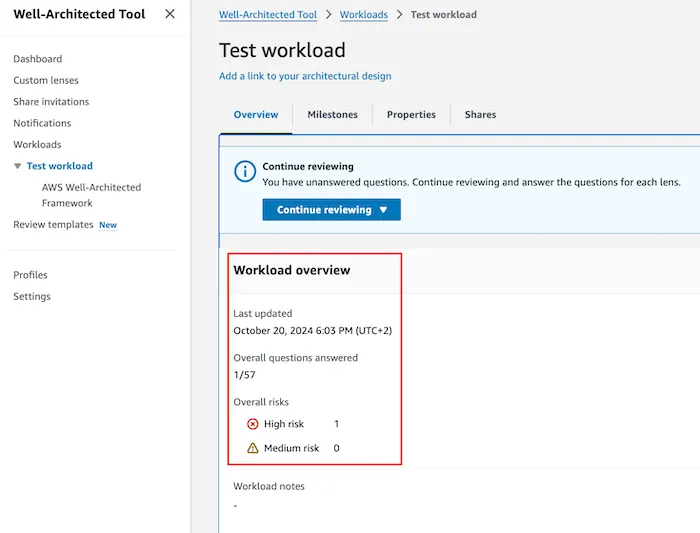The width and height of the screenshot is (700, 533).
Task: Collapse the Test workload tree arrow
Action: (17, 166)
